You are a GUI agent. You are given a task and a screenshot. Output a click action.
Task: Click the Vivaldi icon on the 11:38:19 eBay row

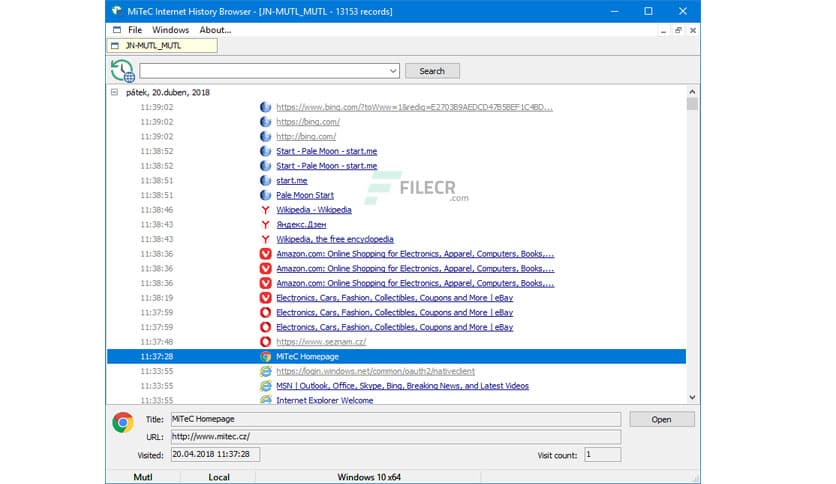pos(265,297)
